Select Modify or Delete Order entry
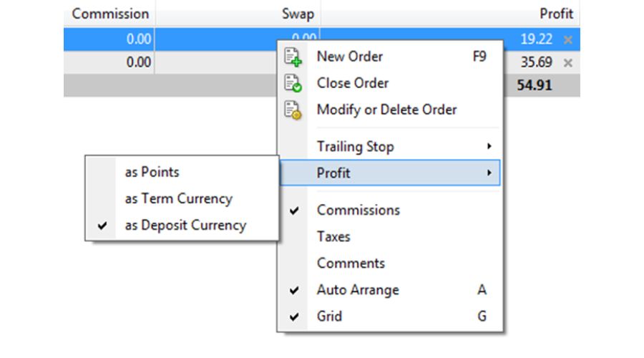This screenshot has width=644, height=358. coord(386,110)
